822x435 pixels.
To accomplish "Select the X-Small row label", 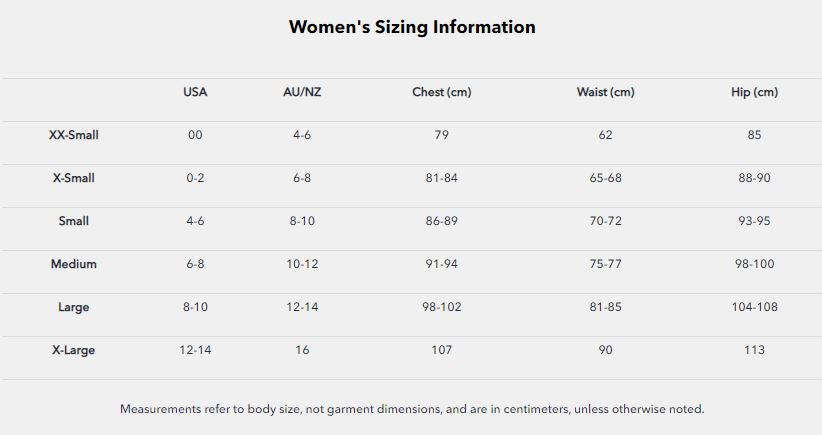I will (74, 178).
